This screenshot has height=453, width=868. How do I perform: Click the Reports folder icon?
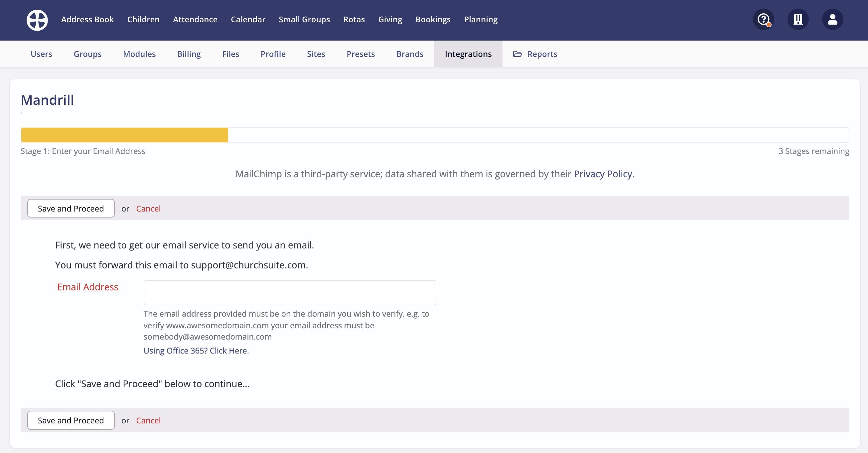517,54
